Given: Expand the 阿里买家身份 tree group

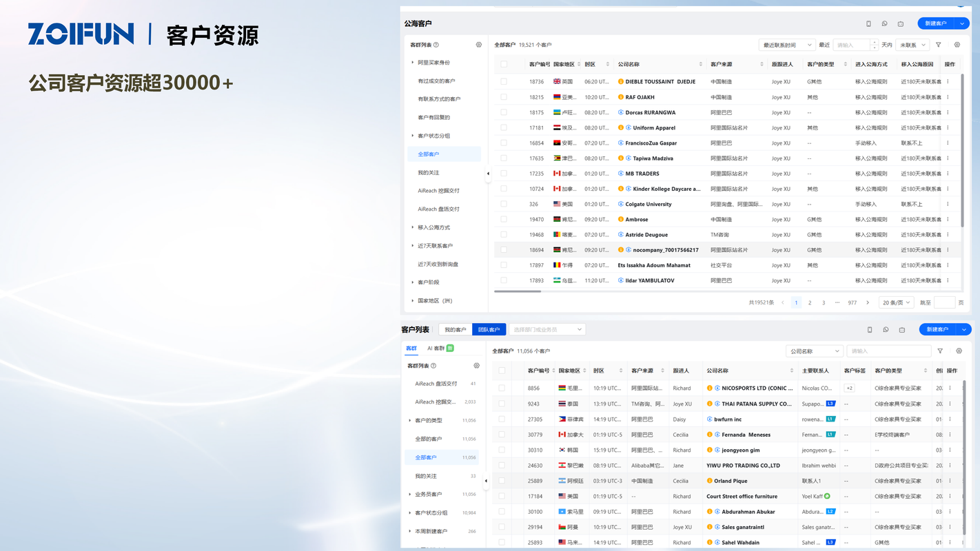Looking at the screenshot, I should click(x=413, y=63).
